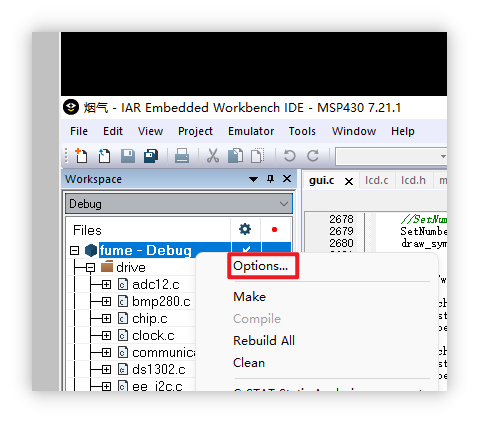Click the Files column header
This screenshot has height=423, width=479.
tap(87, 230)
